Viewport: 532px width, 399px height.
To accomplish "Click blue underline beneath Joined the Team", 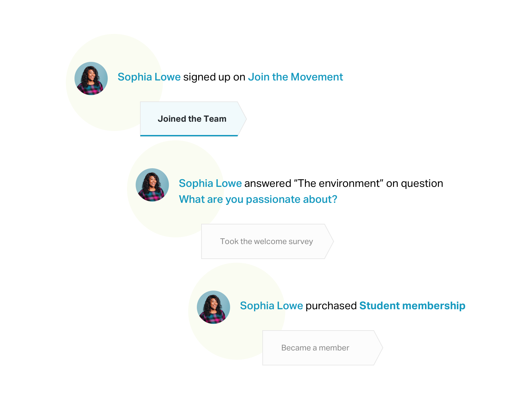I will 189,136.
